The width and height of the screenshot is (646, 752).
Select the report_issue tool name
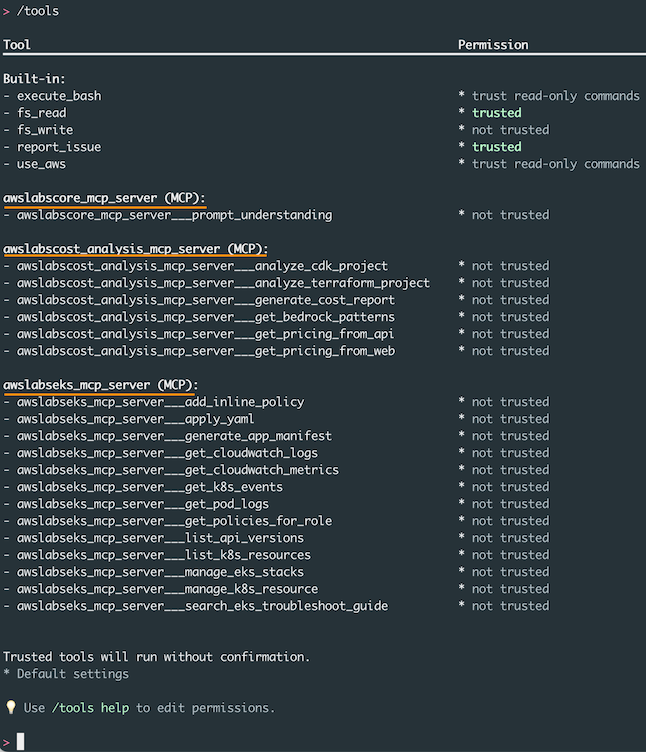click(x=59, y=147)
